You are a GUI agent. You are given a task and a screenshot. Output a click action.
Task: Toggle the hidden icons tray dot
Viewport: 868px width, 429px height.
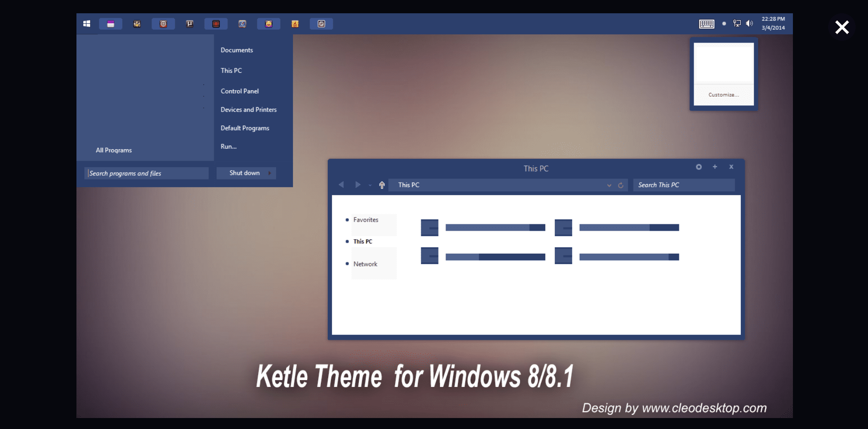tap(724, 23)
